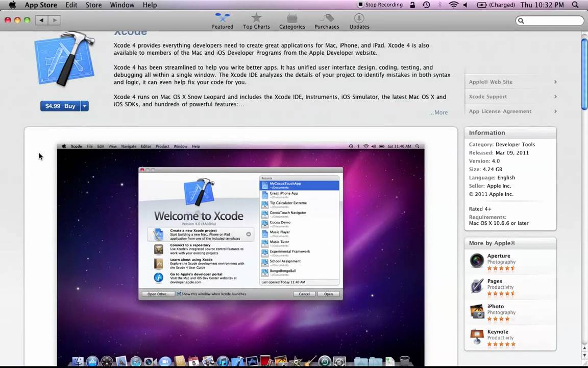The width and height of the screenshot is (588, 368).
Task: Click the Aperture app icon
Action: 477,261
